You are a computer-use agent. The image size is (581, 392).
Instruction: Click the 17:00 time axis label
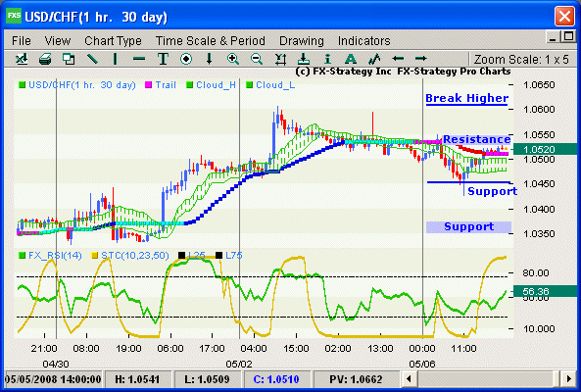click(212, 349)
